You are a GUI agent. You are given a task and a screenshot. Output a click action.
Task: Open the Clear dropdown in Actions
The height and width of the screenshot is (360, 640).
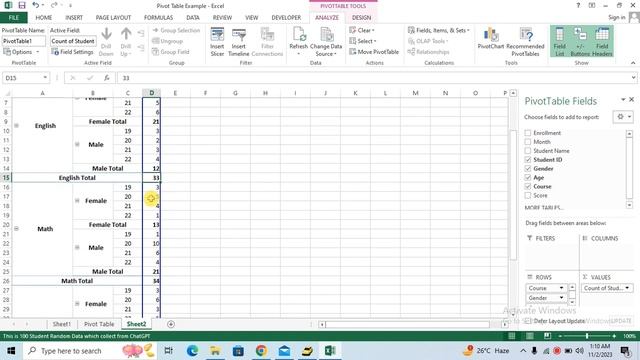(x=362, y=30)
